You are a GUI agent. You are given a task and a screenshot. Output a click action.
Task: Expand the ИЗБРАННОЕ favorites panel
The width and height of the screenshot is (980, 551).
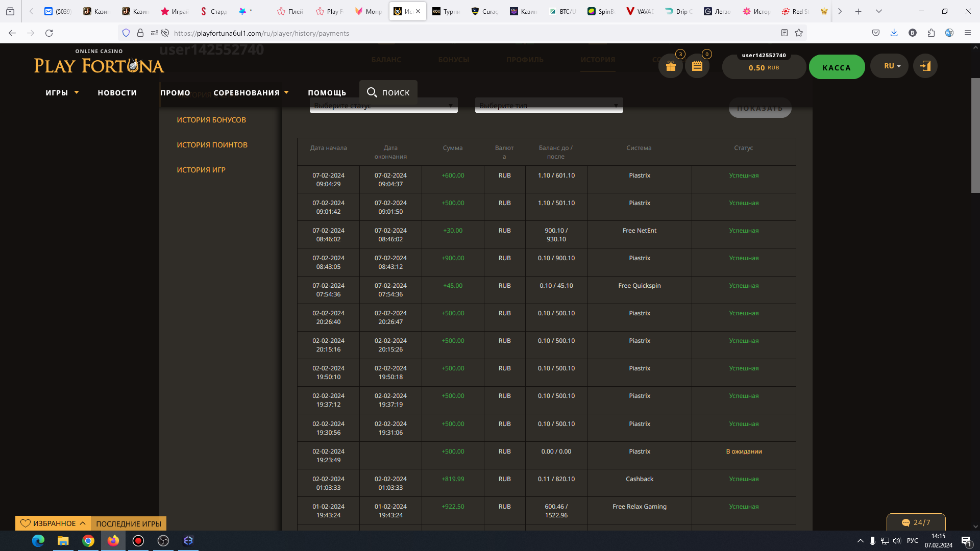click(53, 523)
